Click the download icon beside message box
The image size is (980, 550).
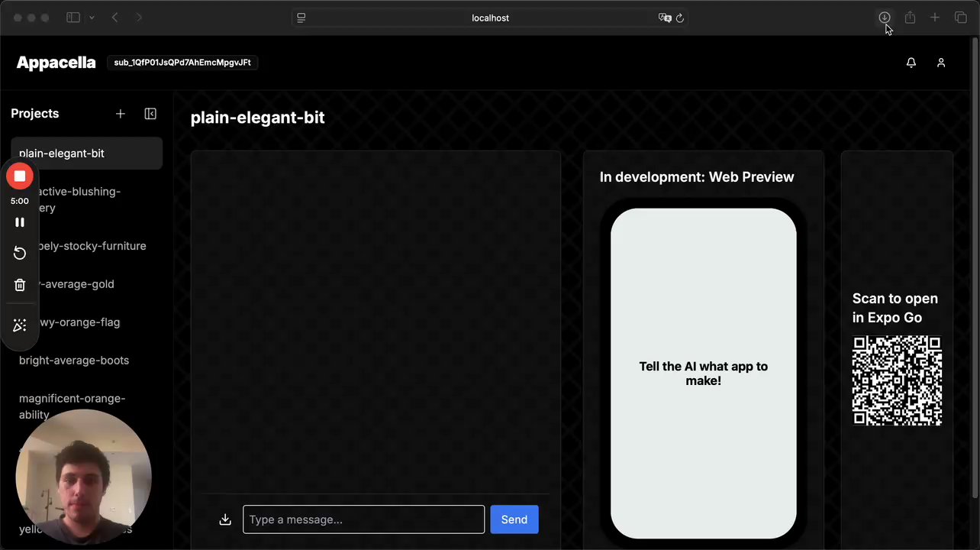[x=225, y=519]
